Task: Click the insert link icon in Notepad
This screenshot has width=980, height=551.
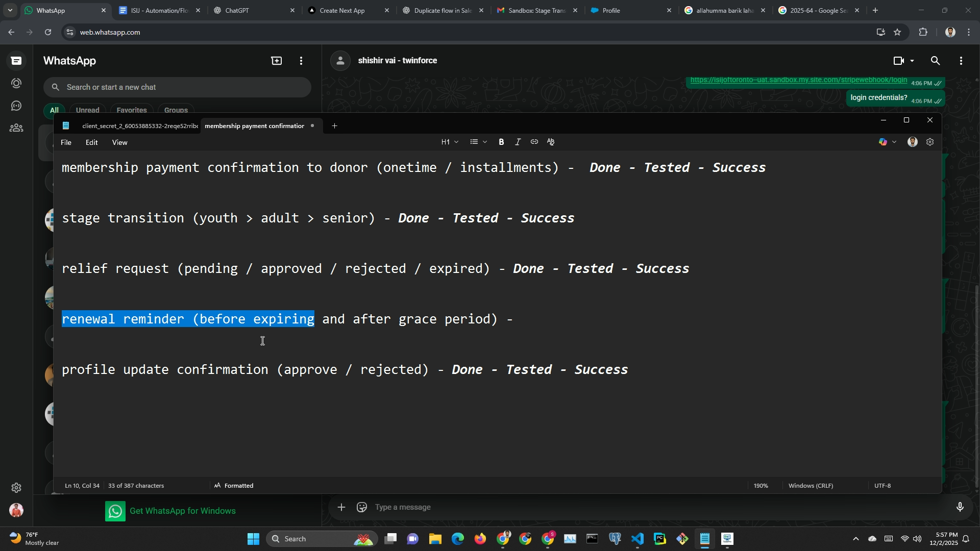Action: pyautogui.click(x=534, y=142)
